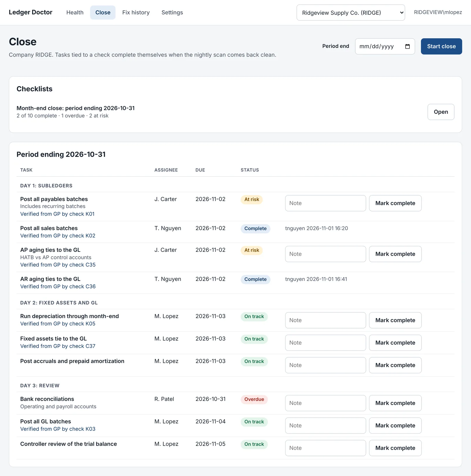The height and width of the screenshot is (476, 471).
Task: Switch to the Health tab
Action: point(75,12)
